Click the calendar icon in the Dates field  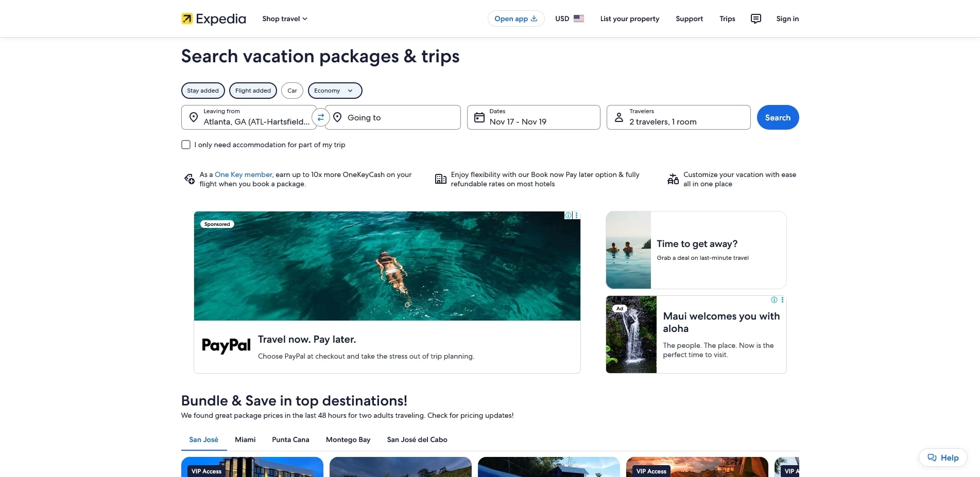click(x=479, y=117)
